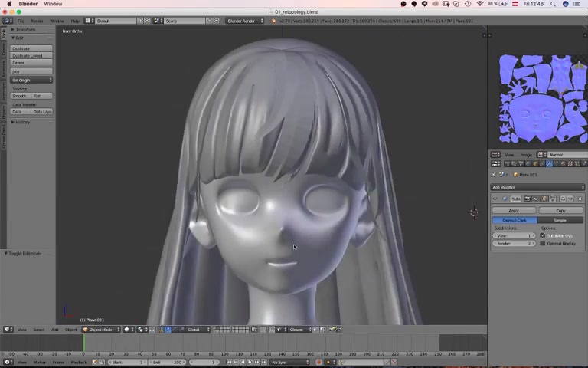Set shading to Smooth
The height and width of the screenshot is (368, 588).
click(x=20, y=96)
